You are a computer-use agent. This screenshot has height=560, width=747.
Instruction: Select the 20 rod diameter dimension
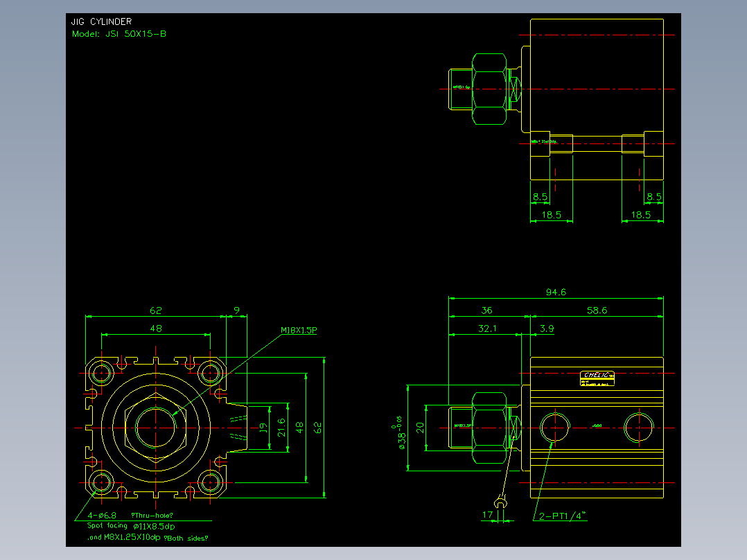420,428
